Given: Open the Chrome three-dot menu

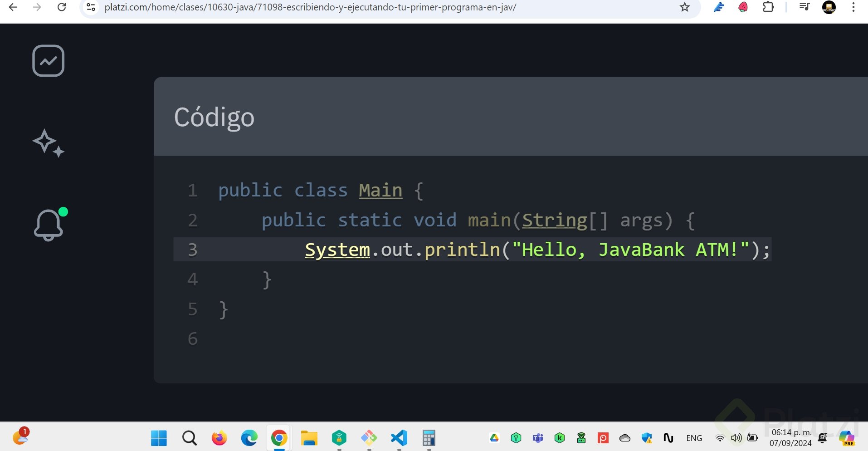Looking at the screenshot, I should coord(853,7).
